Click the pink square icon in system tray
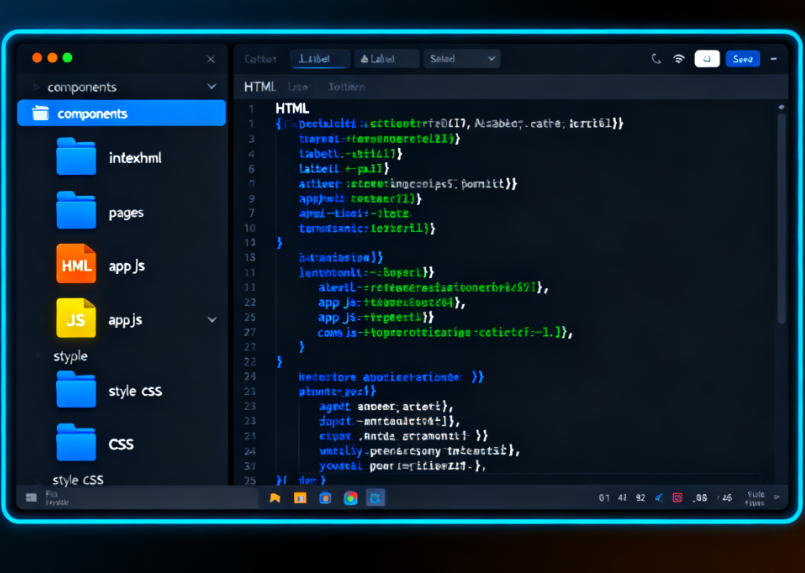This screenshot has height=573, width=805. [677, 497]
